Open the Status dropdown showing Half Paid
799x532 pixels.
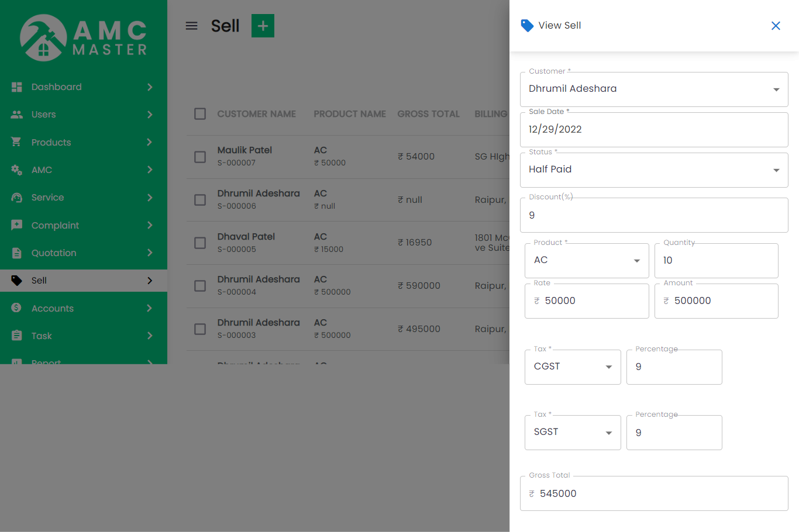pos(653,170)
